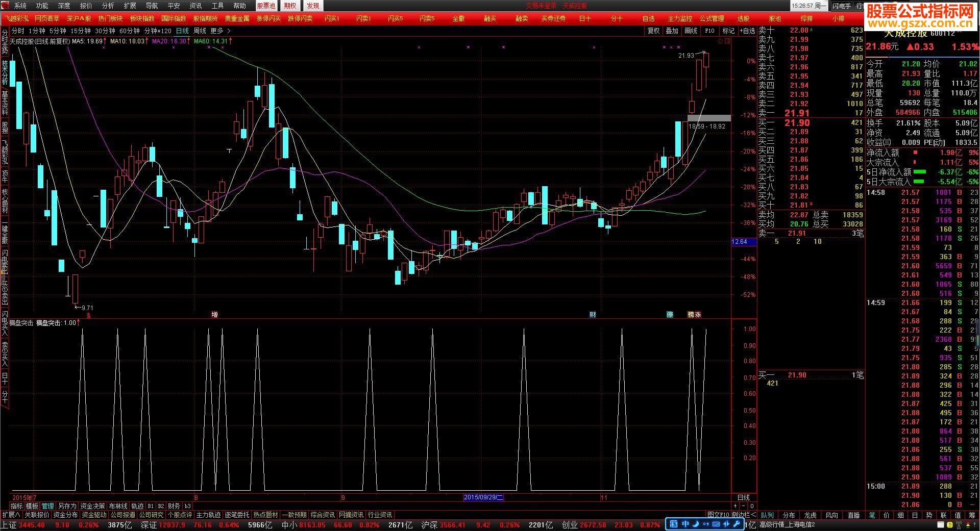980x531 pixels.
Task: Click the 基本资料 sidebar item
Action: click(5, 103)
